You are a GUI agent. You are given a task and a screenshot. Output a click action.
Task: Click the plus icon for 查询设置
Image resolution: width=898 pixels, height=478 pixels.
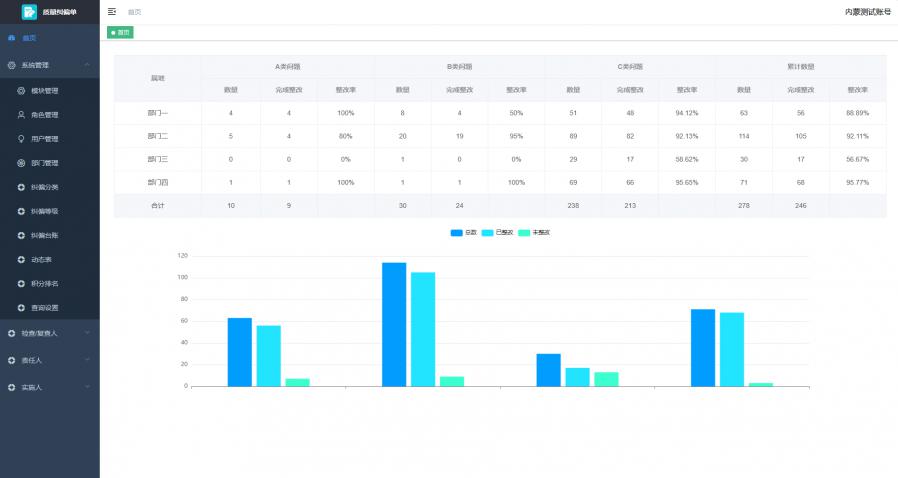point(21,307)
